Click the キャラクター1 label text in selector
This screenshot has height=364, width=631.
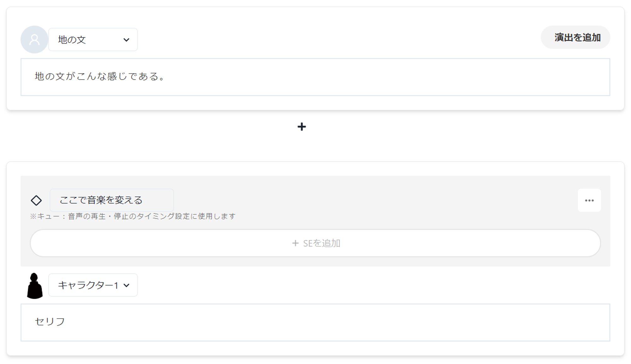pyautogui.click(x=88, y=285)
